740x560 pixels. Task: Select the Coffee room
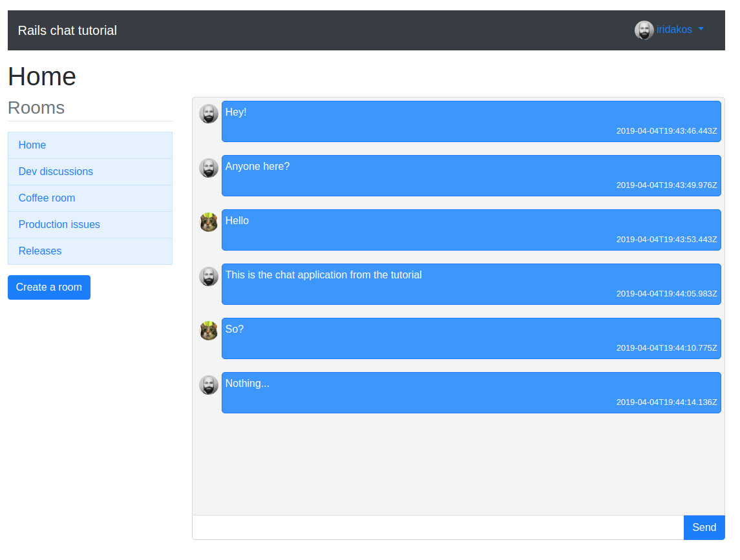90,198
